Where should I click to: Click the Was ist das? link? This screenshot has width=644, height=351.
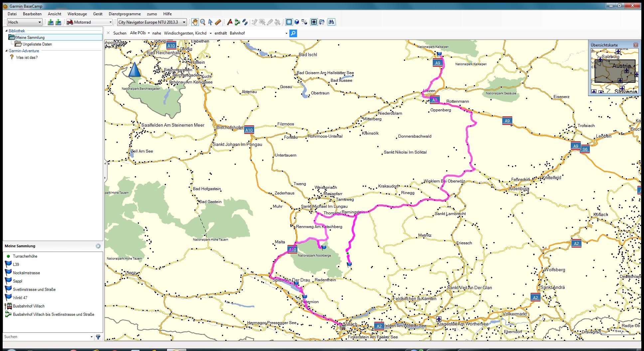click(27, 58)
